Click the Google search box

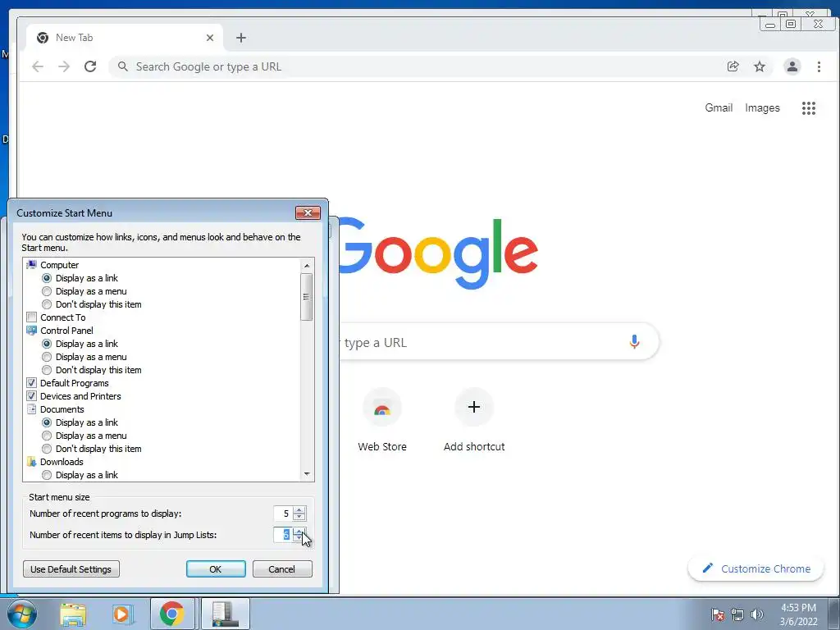tap(498, 342)
